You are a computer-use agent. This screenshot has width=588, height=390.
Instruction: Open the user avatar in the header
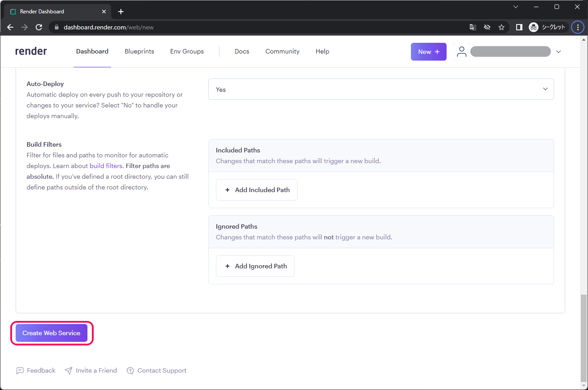pyautogui.click(x=461, y=51)
